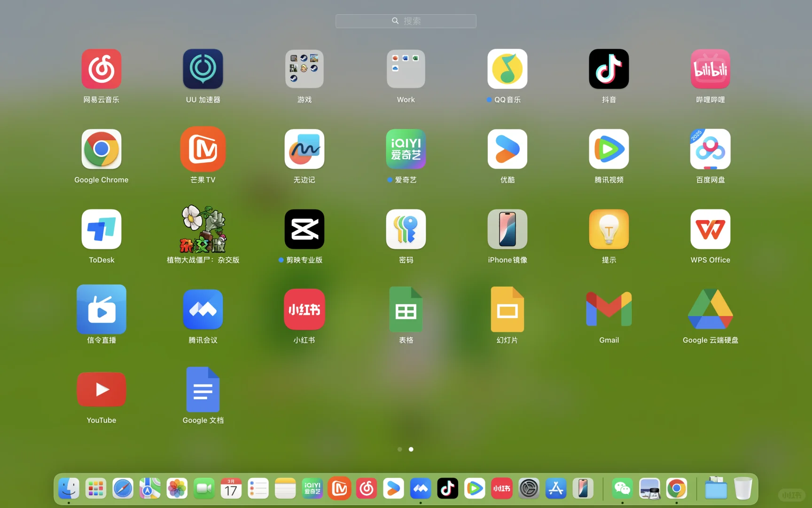Click the Youku icon in the Dock
This screenshot has height=508, width=812.
(x=394, y=489)
